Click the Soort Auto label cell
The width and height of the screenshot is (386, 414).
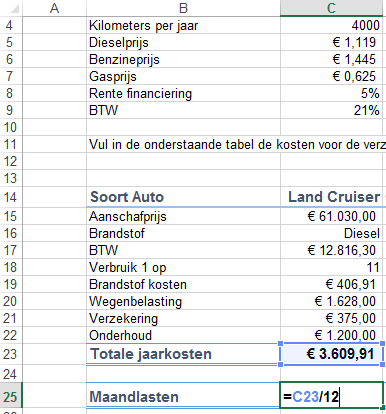pos(183,197)
